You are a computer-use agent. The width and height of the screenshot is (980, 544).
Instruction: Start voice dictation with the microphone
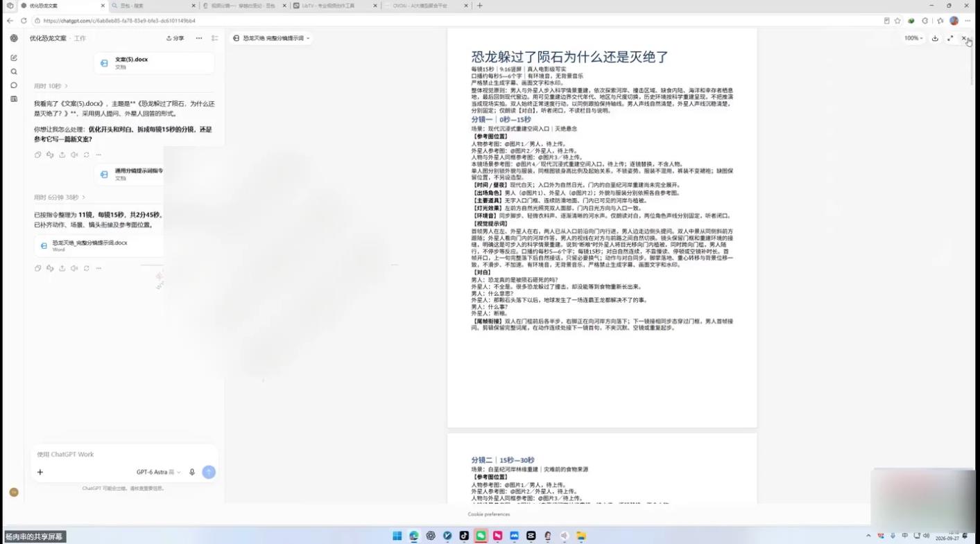pos(192,472)
